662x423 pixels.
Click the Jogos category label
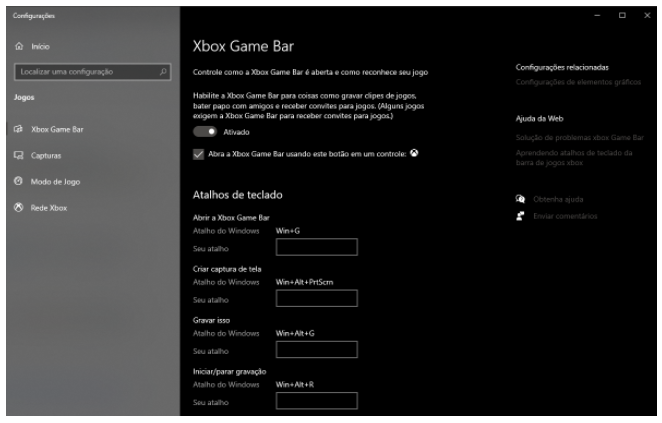24,97
